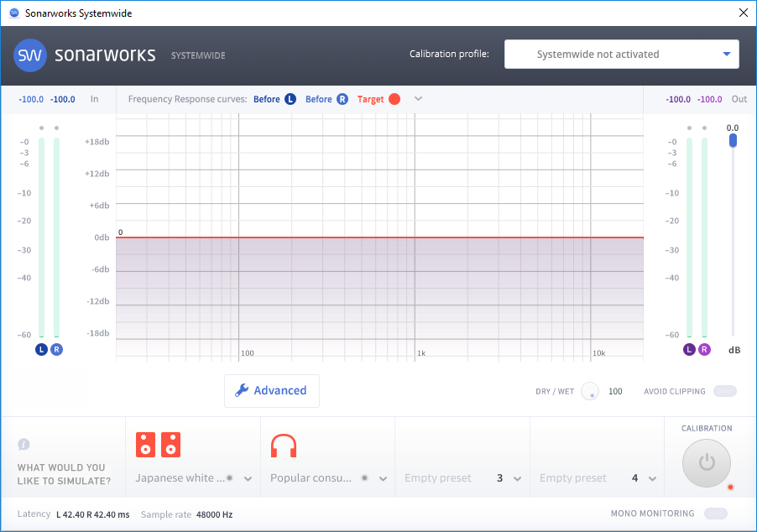
Task: Close the Sonarworks Systemwide window
Action: pyautogui.click(x=744, y=13)
